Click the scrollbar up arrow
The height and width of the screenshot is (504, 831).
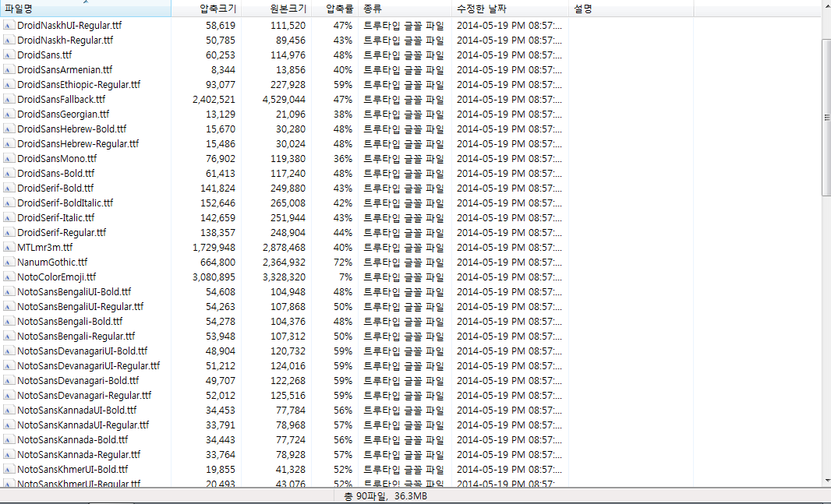pos(826,23)
